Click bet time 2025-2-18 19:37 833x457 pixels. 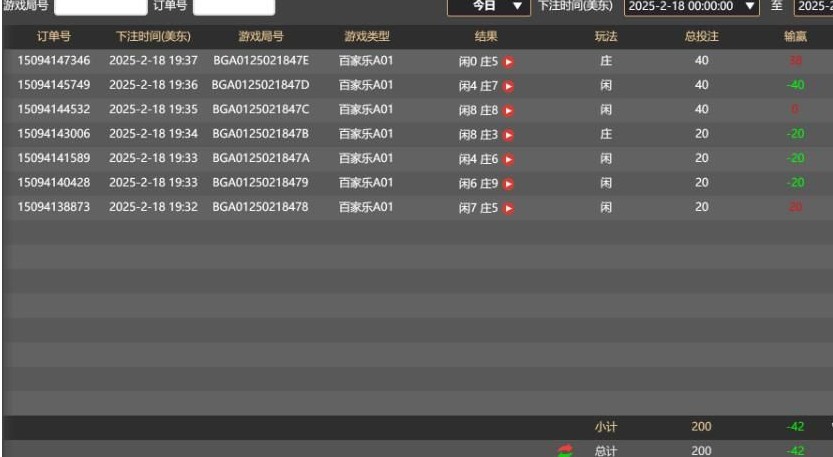153,61
